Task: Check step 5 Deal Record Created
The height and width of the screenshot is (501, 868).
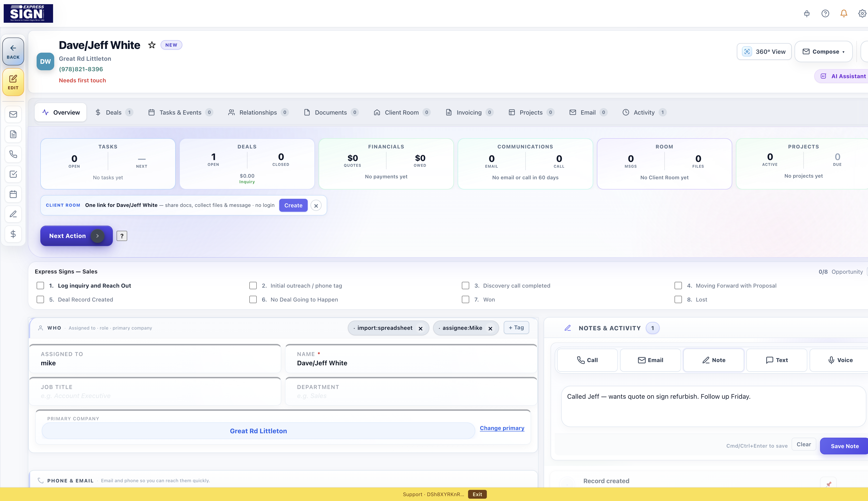Action: click(x=40, y=299)
